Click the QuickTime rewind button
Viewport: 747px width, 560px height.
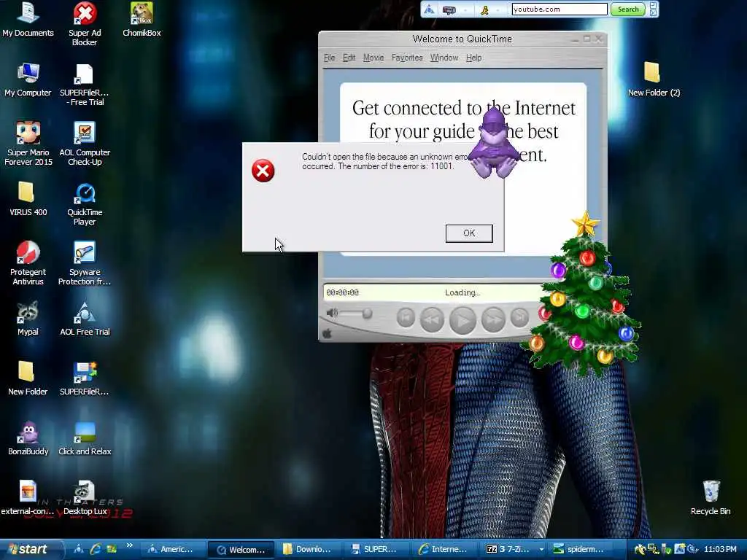tap(432, 319)
